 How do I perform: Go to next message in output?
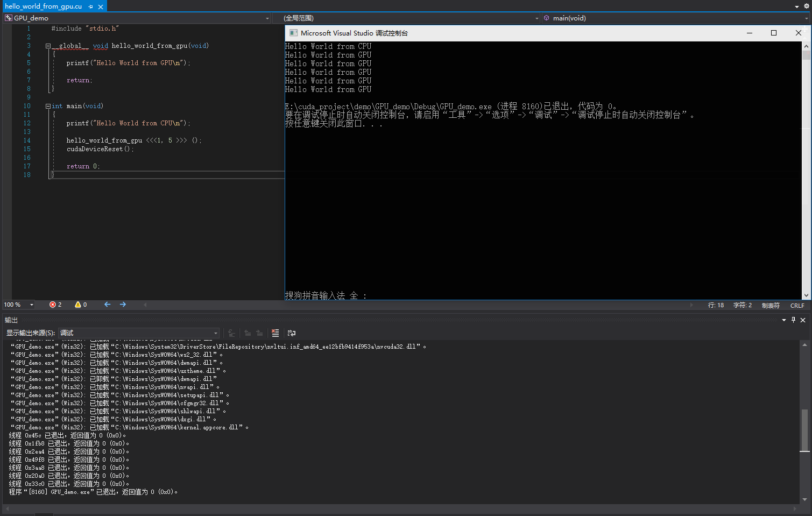[259, 333]
